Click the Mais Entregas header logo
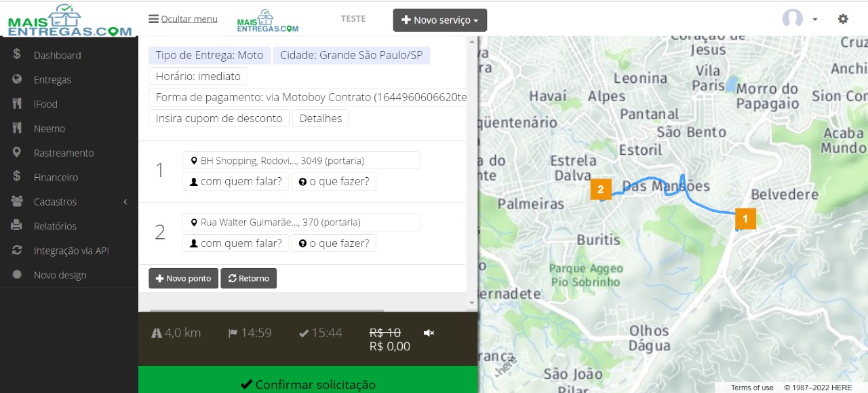868x393 pixels. (x=268, y=20)
